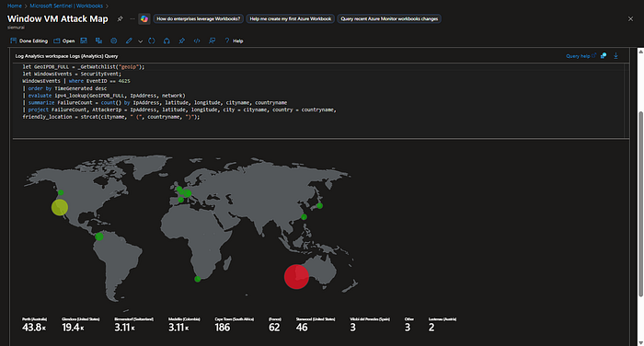
Task: Close the workbook blade with X
Action: click(630, 19)
